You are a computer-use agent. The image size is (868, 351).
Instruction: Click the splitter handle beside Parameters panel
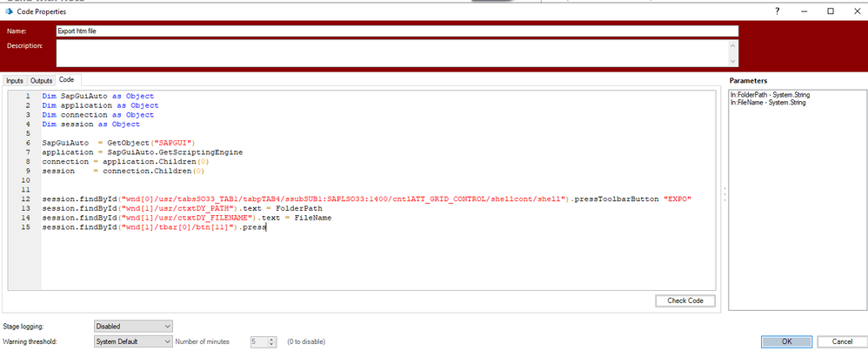724,194
